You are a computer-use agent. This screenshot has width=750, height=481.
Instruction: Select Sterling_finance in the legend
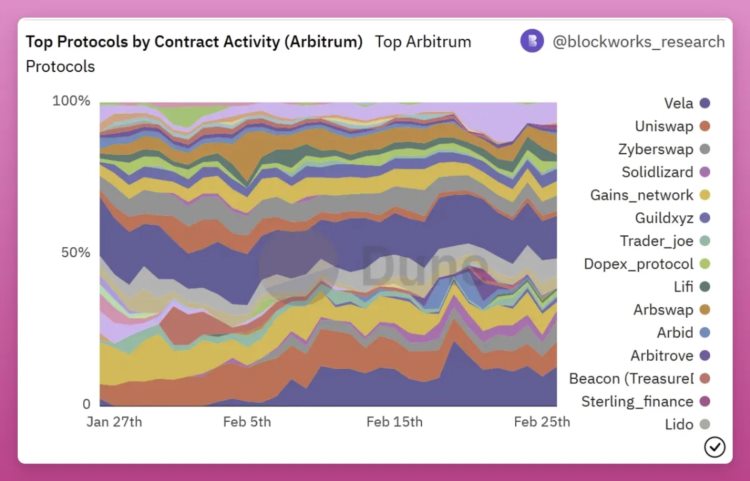[x=637, y=401]
